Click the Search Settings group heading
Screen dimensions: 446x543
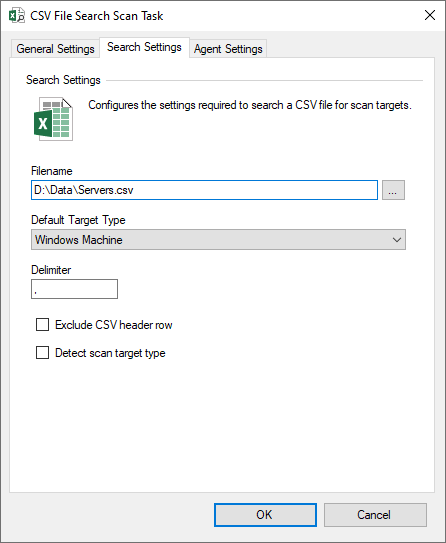click(x=63, y=80)
